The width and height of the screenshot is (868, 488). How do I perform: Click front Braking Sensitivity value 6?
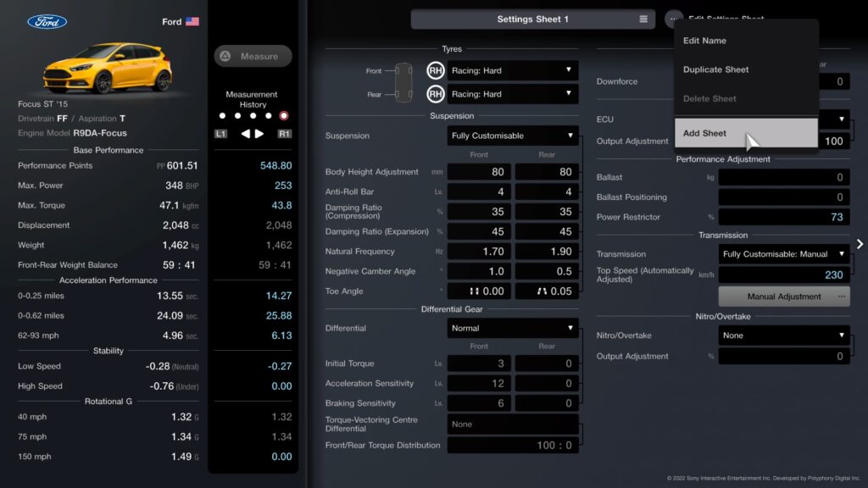(480, 403)
